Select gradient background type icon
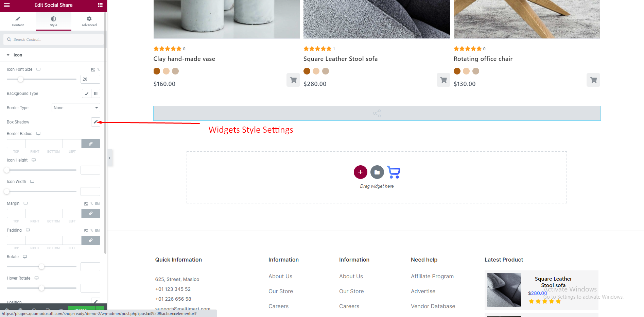The height and width of the screenshot is (317, 644). (95, 94)
